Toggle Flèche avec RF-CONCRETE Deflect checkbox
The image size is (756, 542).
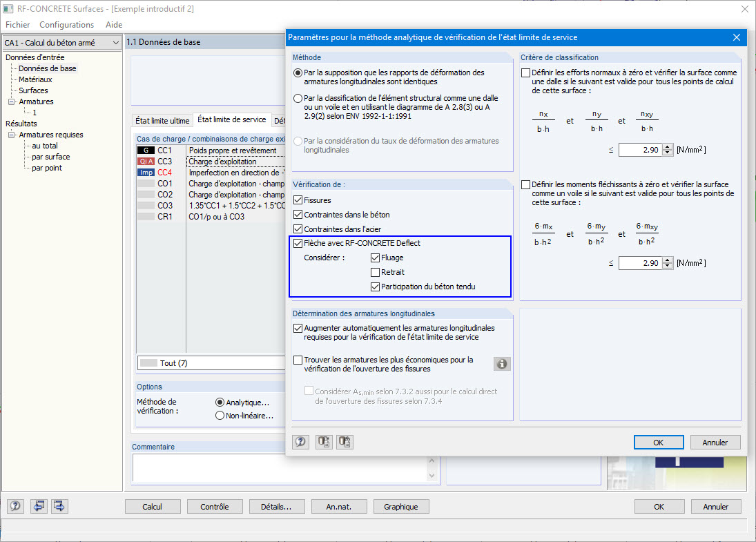pyautogui.click(x=298, y=243)
